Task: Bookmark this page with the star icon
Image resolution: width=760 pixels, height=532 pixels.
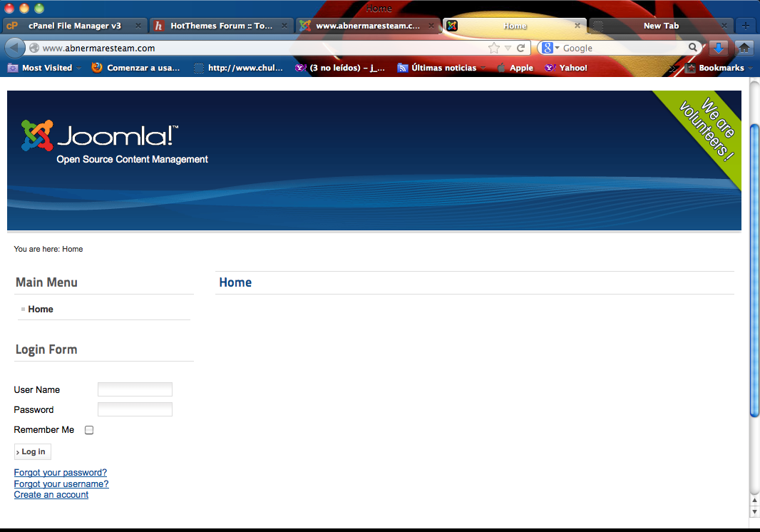Action: 494,48
